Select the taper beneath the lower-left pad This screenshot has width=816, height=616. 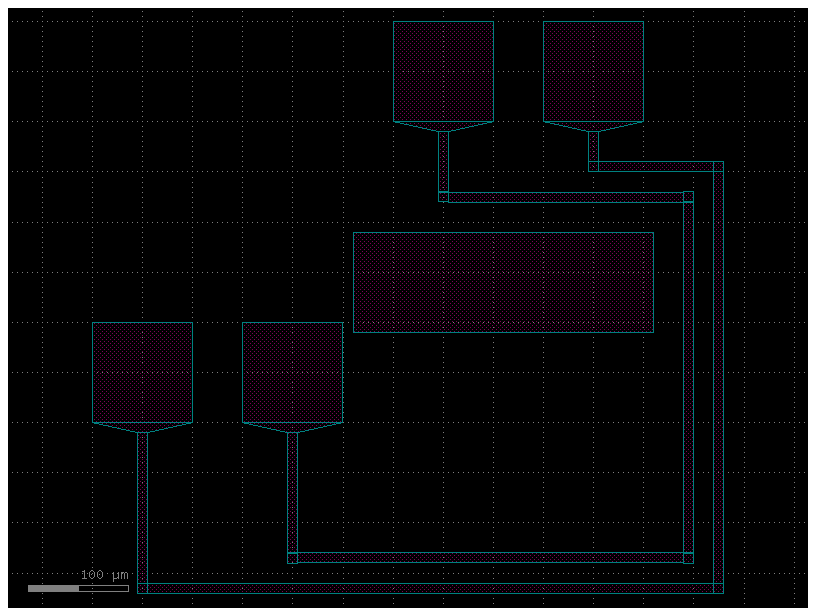point(142,427)
